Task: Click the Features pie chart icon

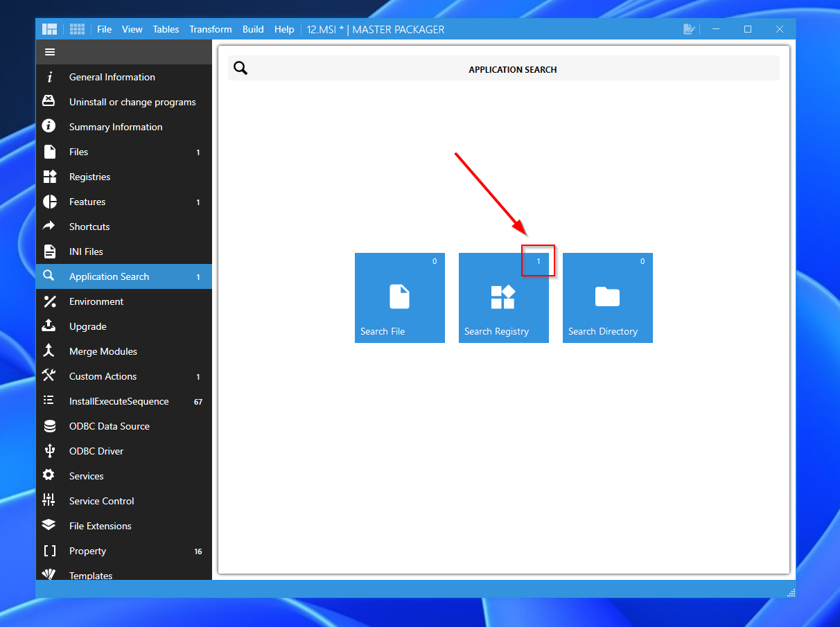Action: (x=49, y=202)
